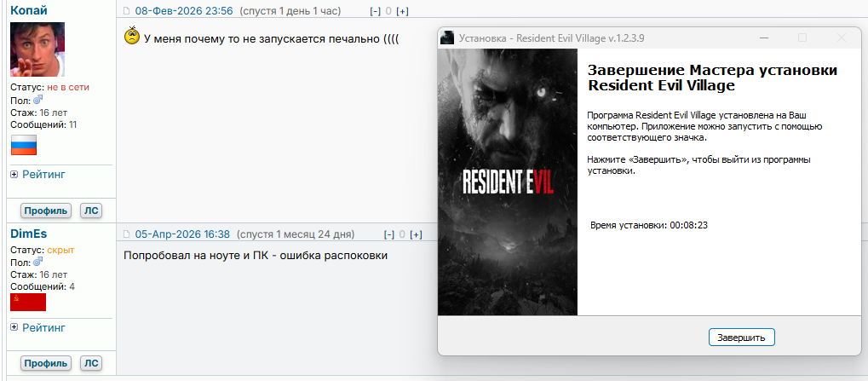
Task: Click plus vote on Копай's post
Action: [402, 11]
